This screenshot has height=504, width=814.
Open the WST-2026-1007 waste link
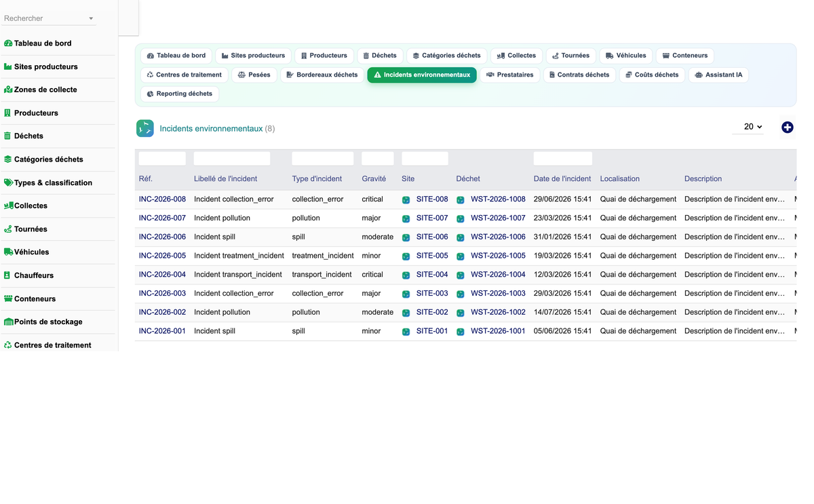498,218
